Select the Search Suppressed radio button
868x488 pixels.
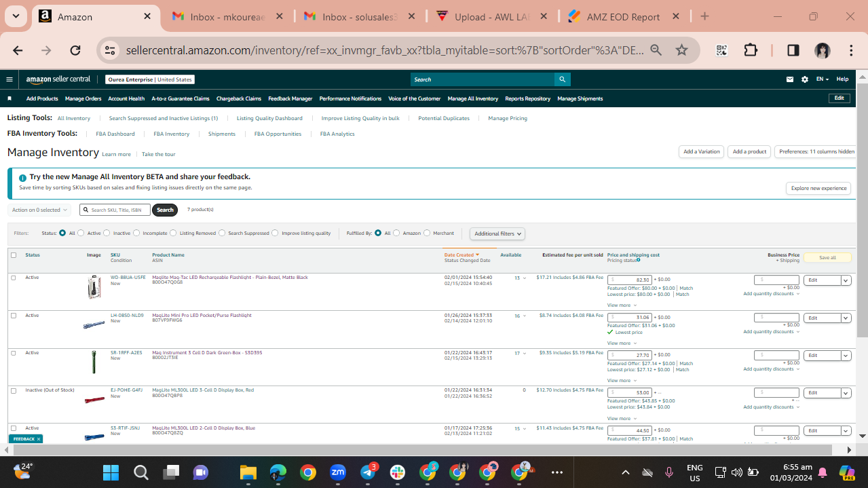(222, 233)
